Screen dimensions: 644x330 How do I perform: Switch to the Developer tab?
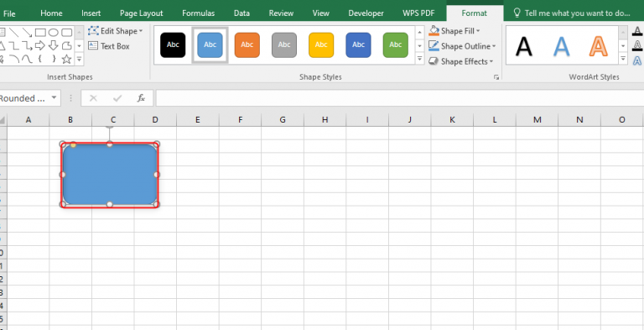[366, 13]
